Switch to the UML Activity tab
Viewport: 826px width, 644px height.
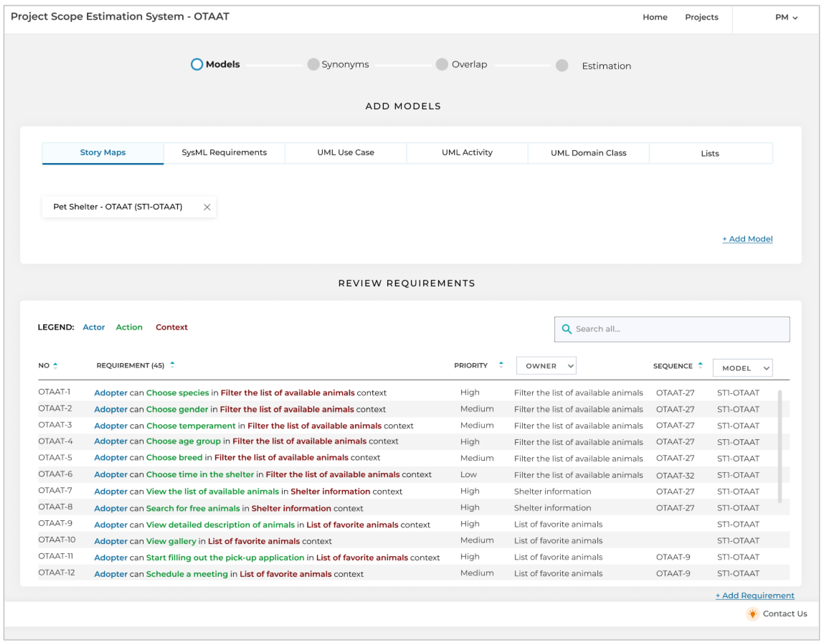tap(467, 153)
